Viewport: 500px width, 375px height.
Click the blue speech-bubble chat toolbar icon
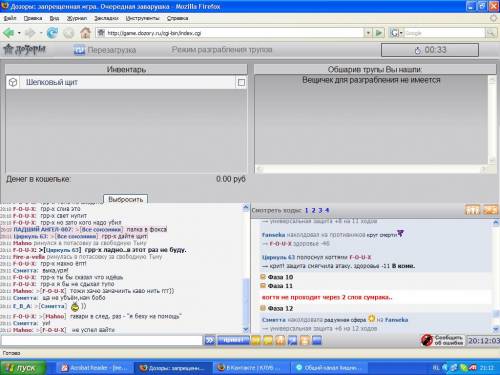292,340
